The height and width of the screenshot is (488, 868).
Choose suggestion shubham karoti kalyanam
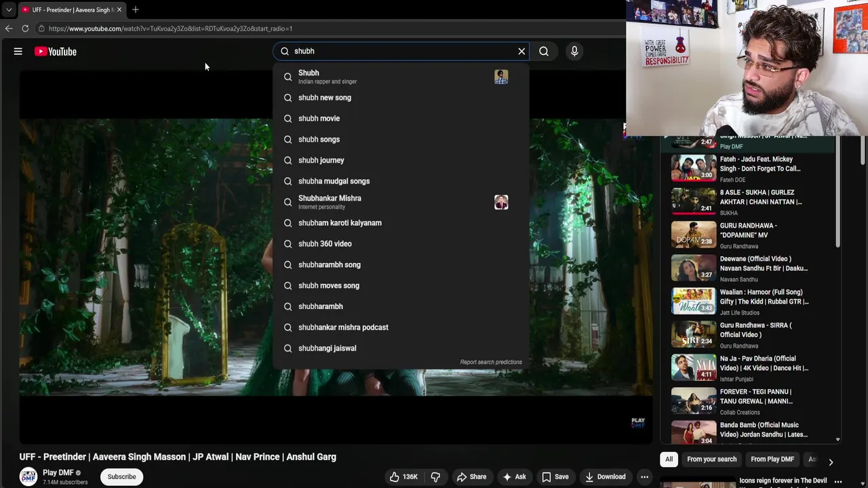click(x=400, y=223)
